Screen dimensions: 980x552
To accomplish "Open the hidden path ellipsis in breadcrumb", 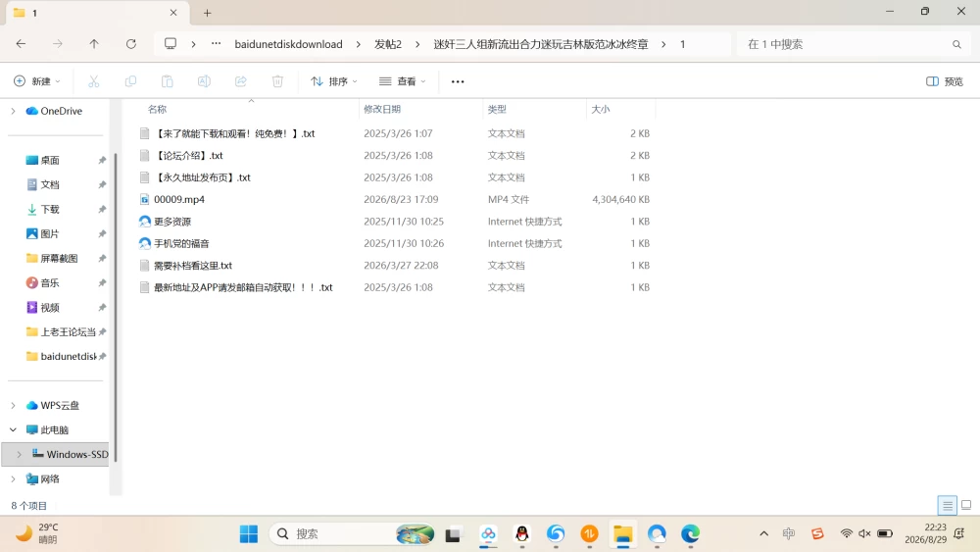I will pos(216,44).
